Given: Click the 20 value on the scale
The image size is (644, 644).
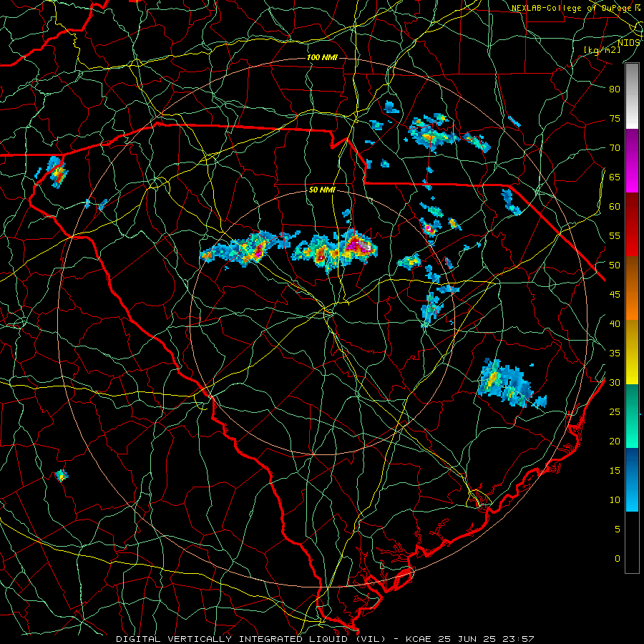Looking at the screenshot, I should (615, 441).
